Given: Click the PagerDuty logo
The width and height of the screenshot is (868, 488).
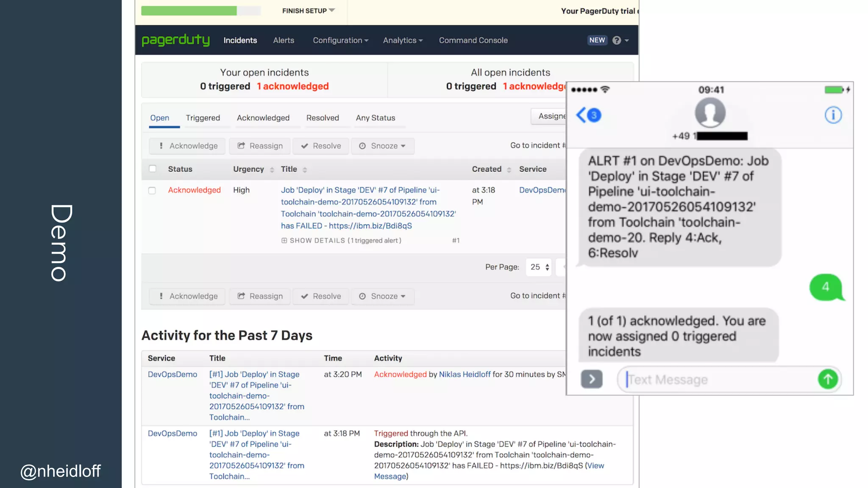Looking at the screenshot, I should [175, 40].
